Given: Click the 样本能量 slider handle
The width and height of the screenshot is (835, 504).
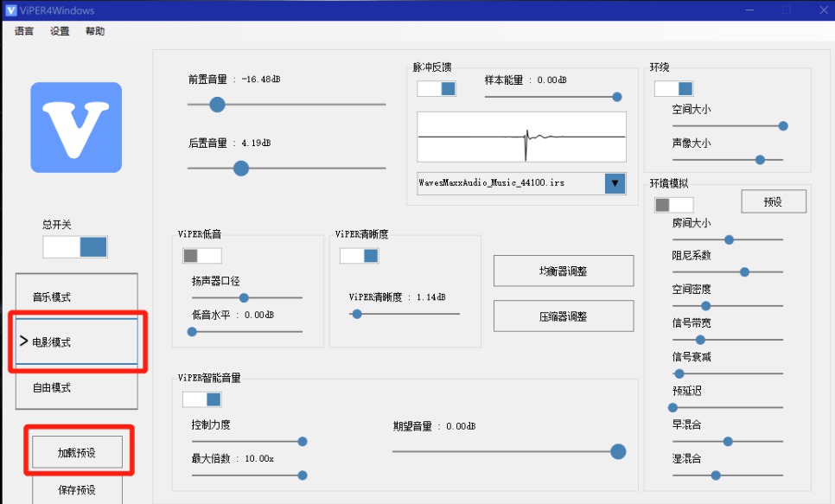Looking at the screenshot, I should 617,97.
